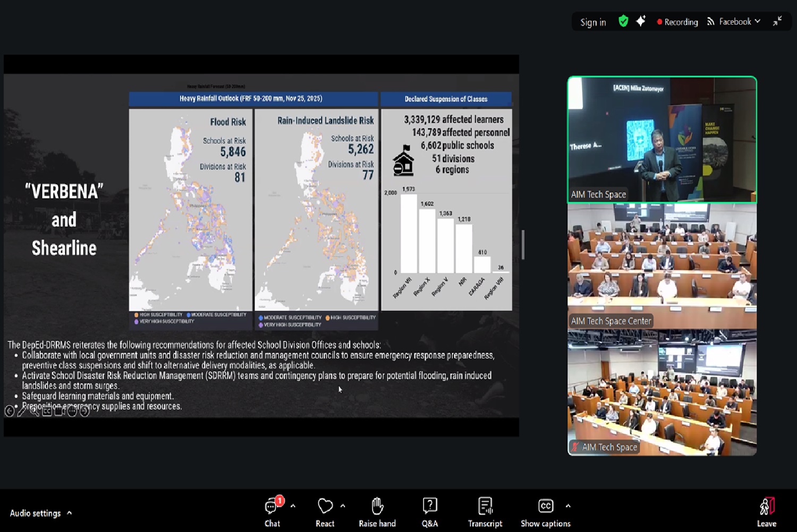
Task: Expand the Audio settings options arrow
Action: pos(70,513)
